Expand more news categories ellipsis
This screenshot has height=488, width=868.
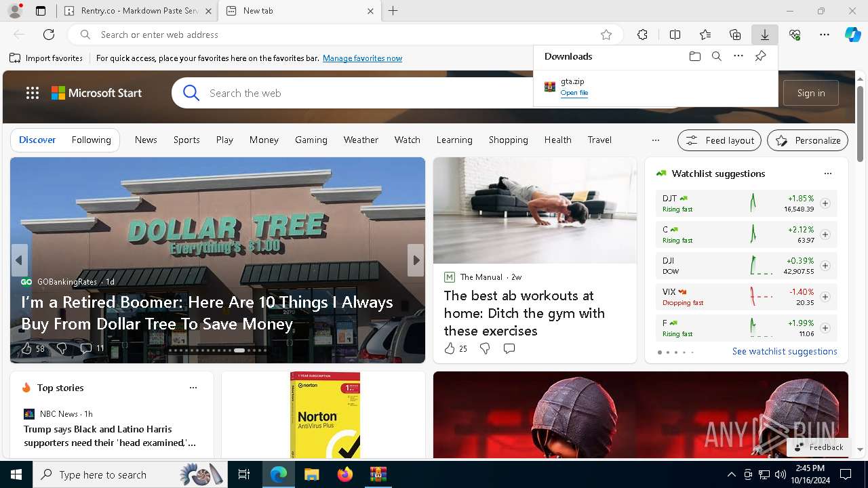point(655,140)
